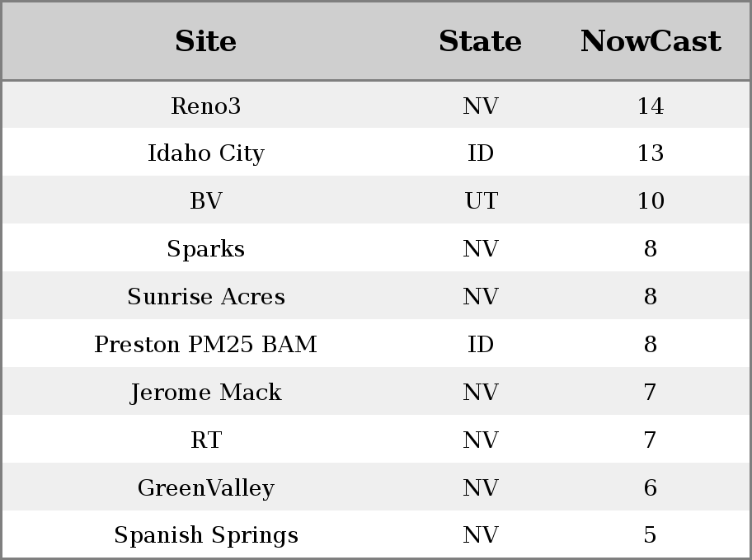Click the Jerome Mack site name

pos(205,392)
